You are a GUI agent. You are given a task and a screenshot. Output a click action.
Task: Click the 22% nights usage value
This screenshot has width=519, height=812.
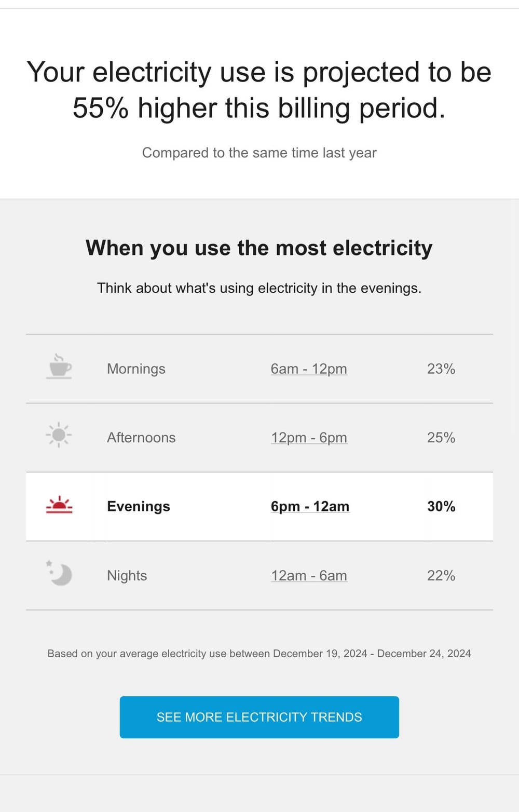[441, 575]
